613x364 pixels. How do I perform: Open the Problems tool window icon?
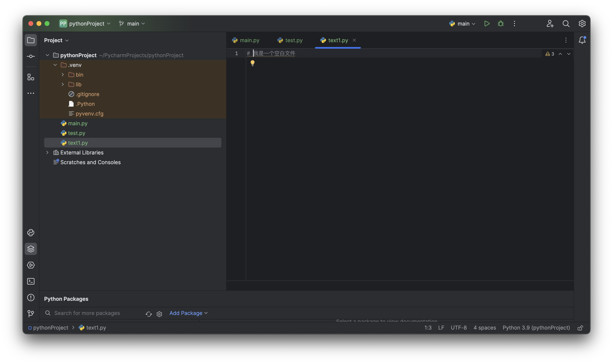coord(31,298)
